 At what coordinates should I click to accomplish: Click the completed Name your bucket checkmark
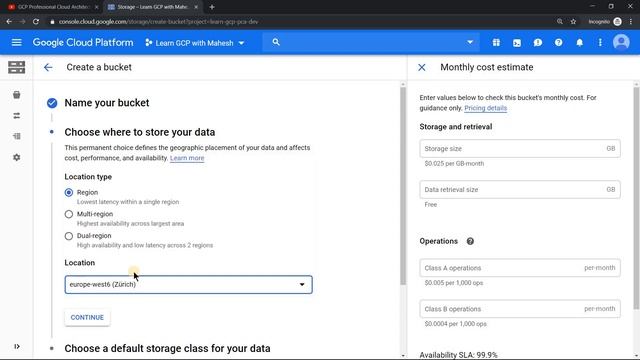pyautogui.click(x=52, y=103)
